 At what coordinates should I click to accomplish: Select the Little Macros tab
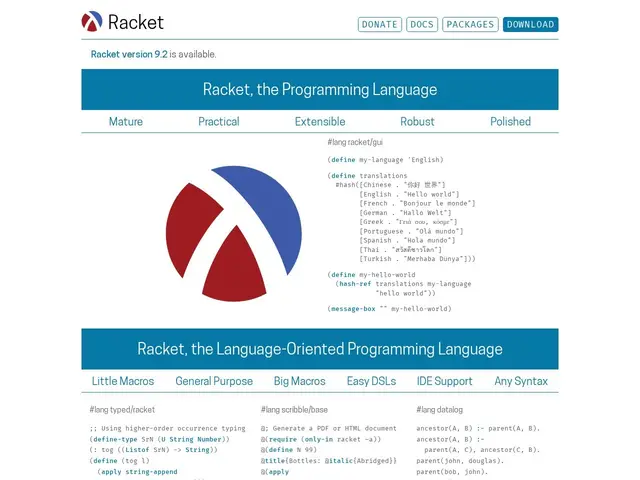pos(123,381)
